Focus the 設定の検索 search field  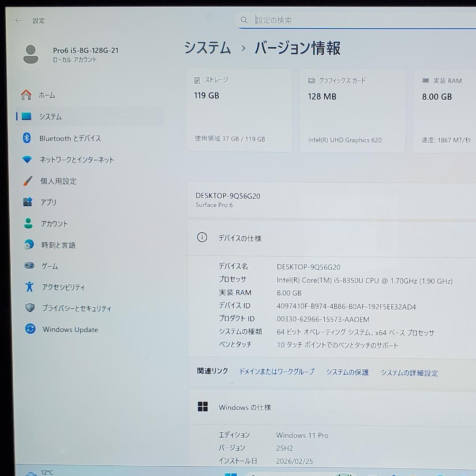click(x=355, y=20)
